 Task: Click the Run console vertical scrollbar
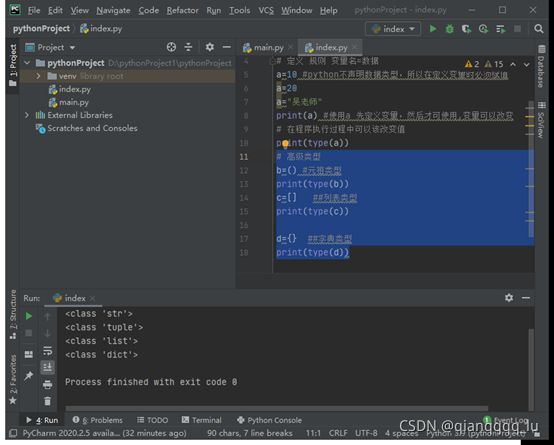531,369
